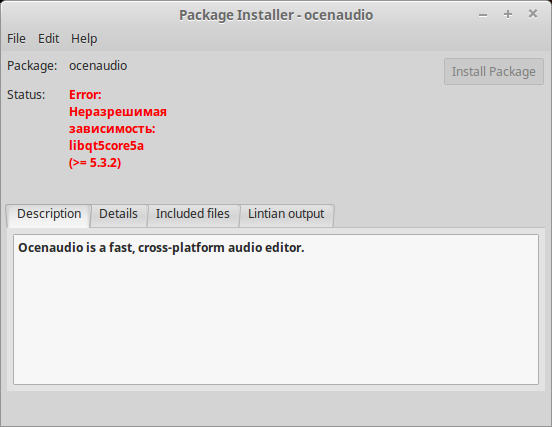
Task: Show the Lintian output tab
Action: 286,214
